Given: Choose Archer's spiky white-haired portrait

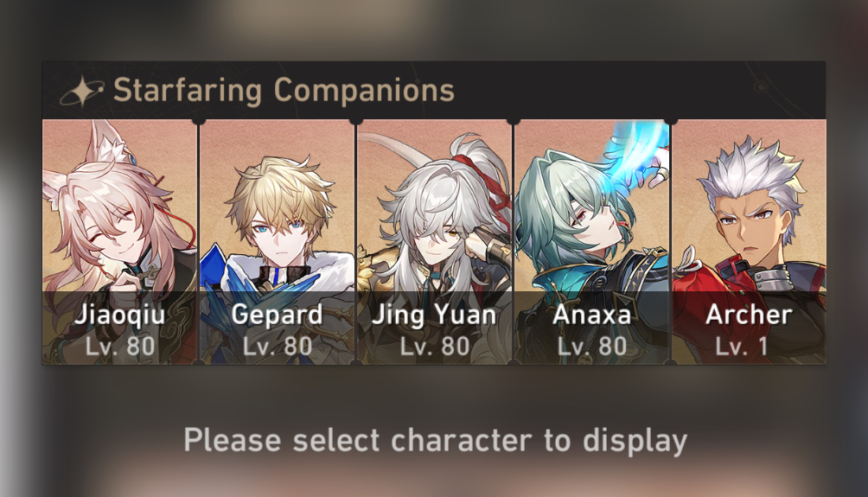Looking at the screenshot, I should (749, 242).
